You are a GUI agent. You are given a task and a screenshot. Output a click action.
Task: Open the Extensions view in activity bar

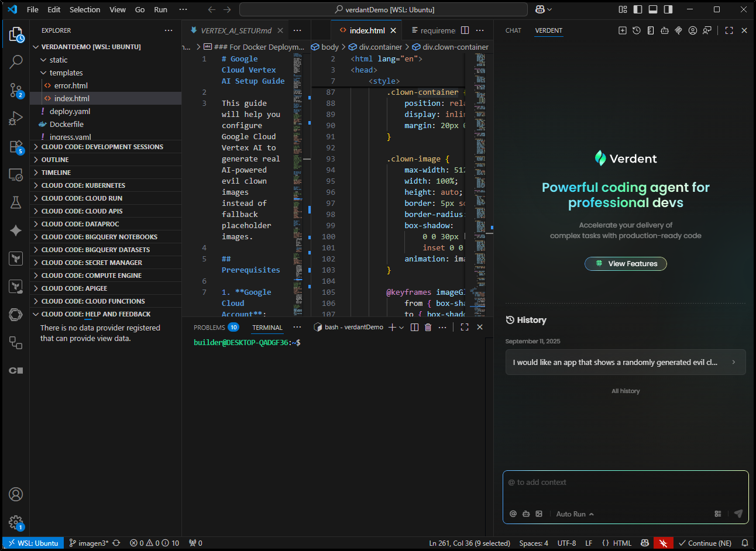click(16, 147)
